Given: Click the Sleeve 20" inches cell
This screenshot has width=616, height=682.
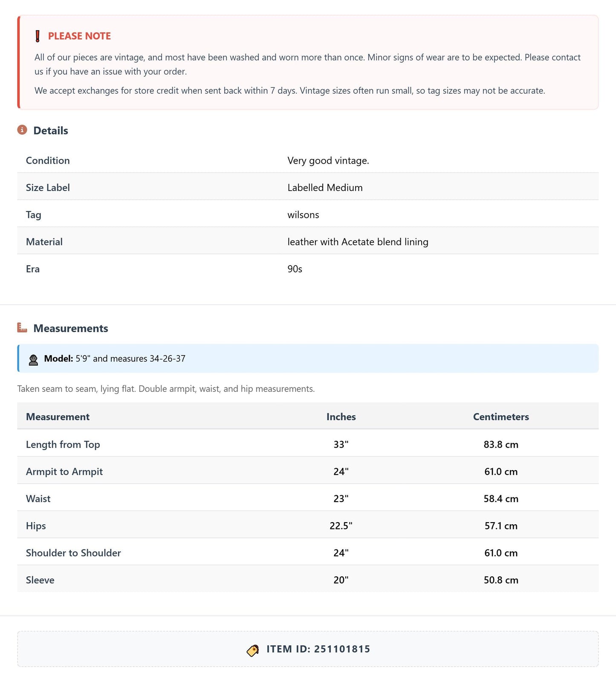Looking at the screenshot, I should coord(341,580).
